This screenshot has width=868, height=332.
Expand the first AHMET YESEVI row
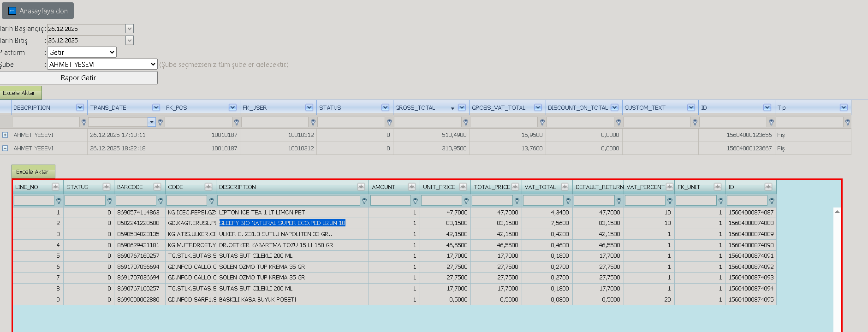coord(5,135)
